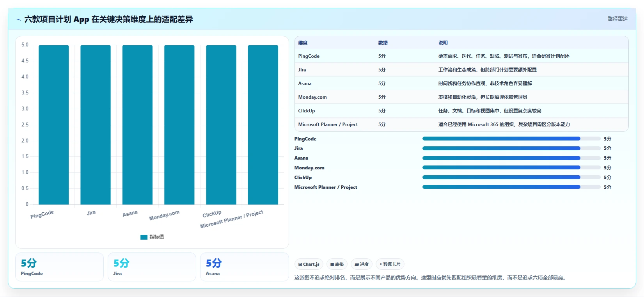Click the 路径雷达 label in the header

617,19
